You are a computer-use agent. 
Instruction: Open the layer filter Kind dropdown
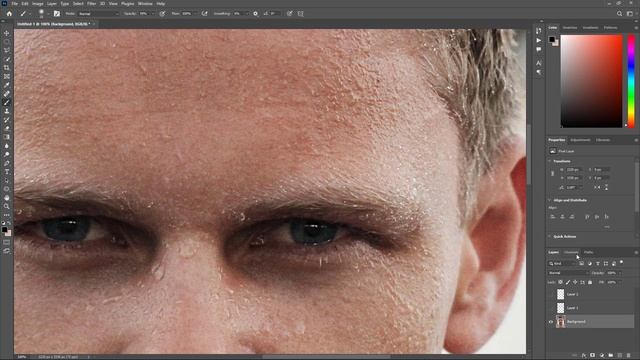[x=563, y=264]
